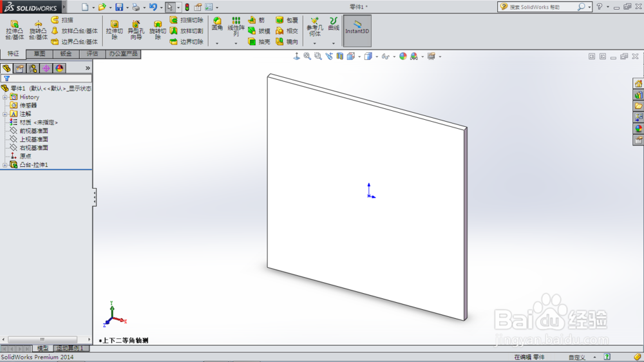
Task: Click the Extruded Boss/Base (拉伸凸台/基体) tool
Action: [x=14, y=30]
